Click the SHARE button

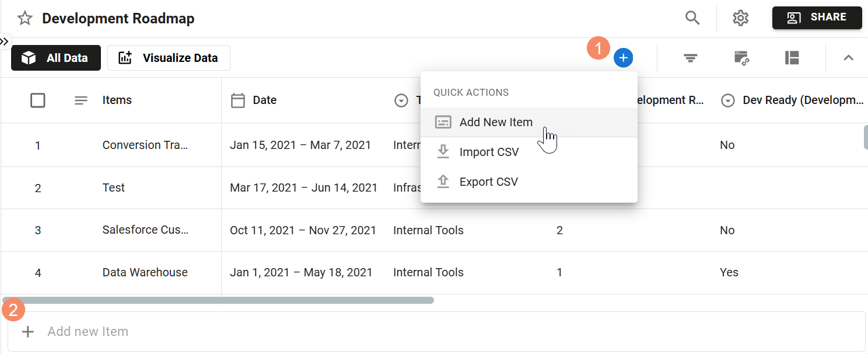[817, 18]
